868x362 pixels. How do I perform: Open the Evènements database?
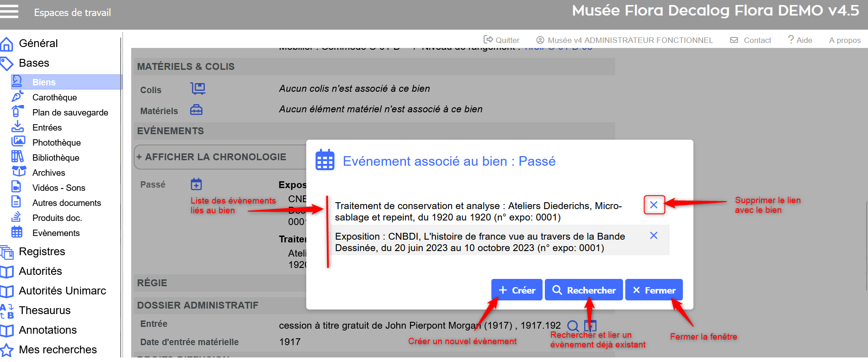click(x=56, y=233)
